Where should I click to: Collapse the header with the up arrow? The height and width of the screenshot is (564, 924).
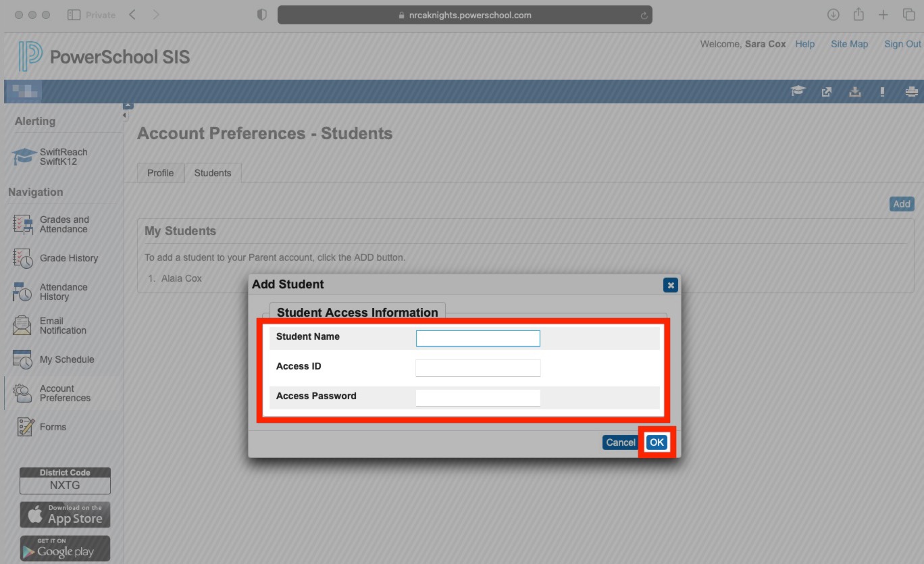click(128, 104)
